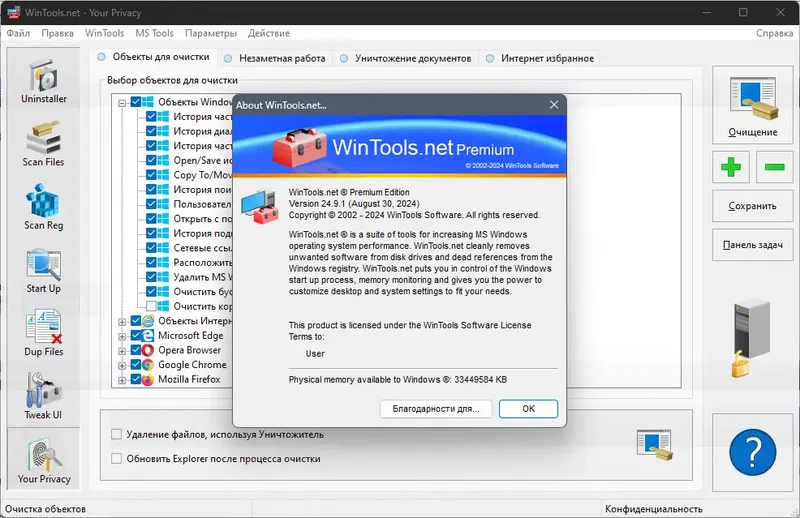The height and width of the screenshot is (518, 800).
Task: Expand the Google Chrome tree node
Action: tap(122, 365)
